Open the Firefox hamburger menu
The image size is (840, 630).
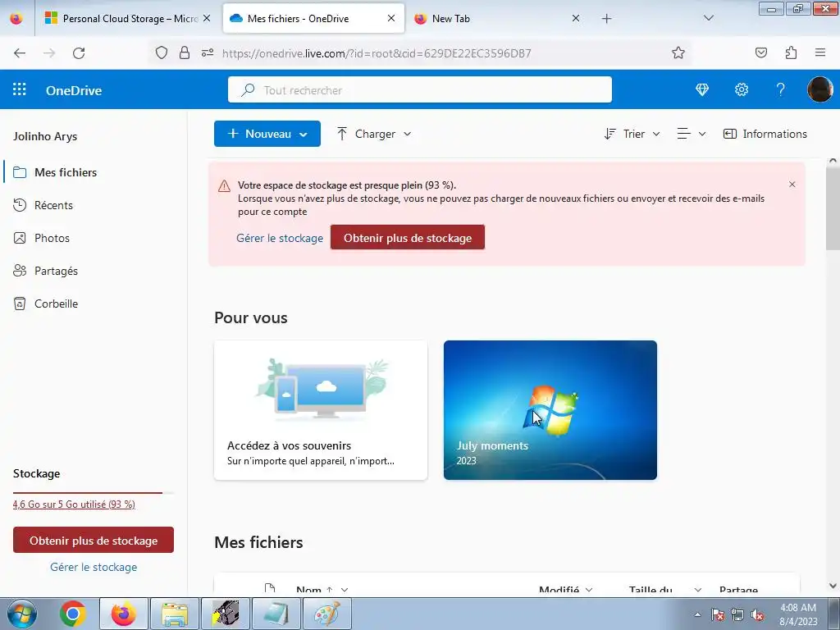(x=820, y=52)
